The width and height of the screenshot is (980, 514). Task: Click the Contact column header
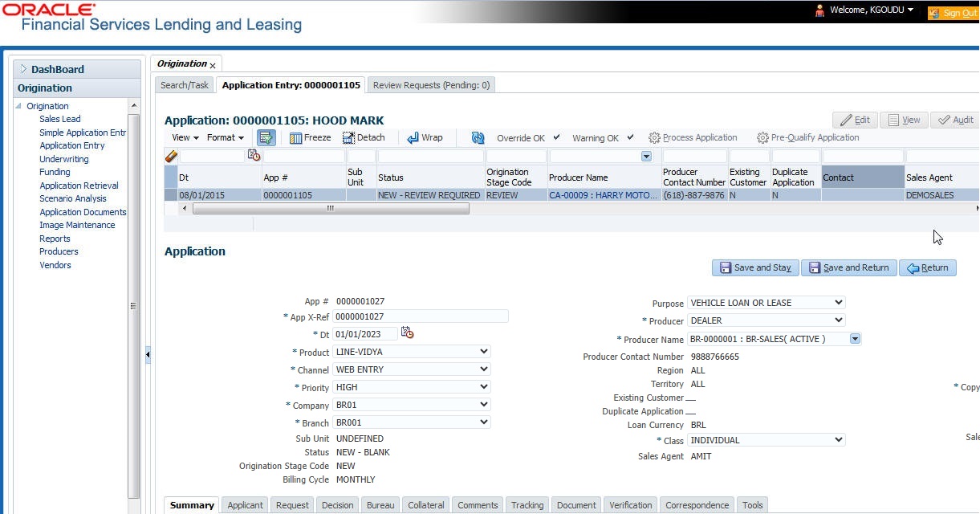click(863, 177)
